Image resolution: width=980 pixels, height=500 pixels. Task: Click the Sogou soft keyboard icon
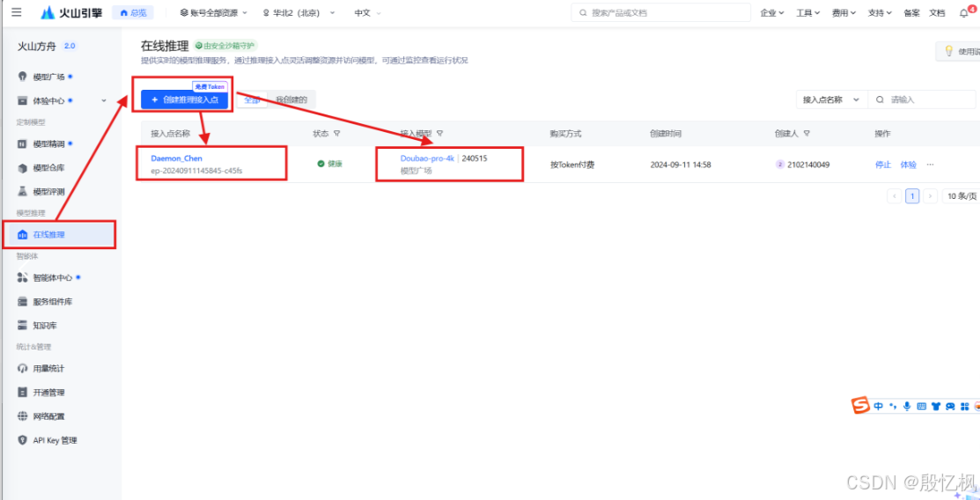click(x=921, y=407)
